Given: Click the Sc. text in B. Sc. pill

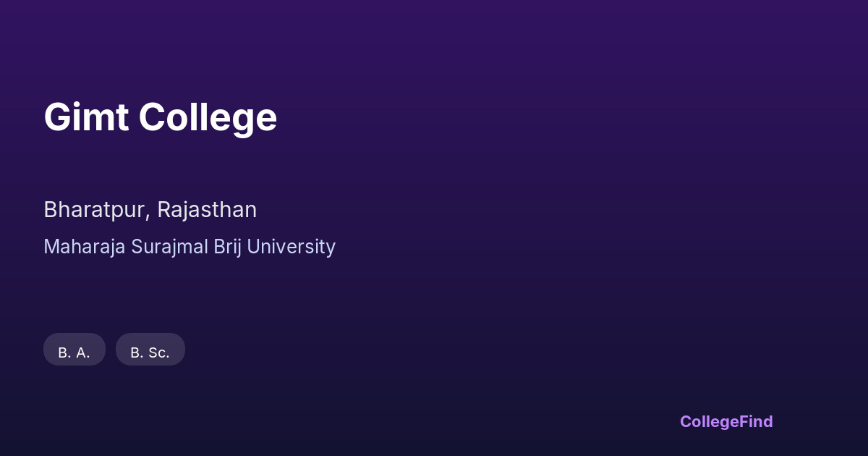Looking at the screenshot, I should click(x=158, y=352).
